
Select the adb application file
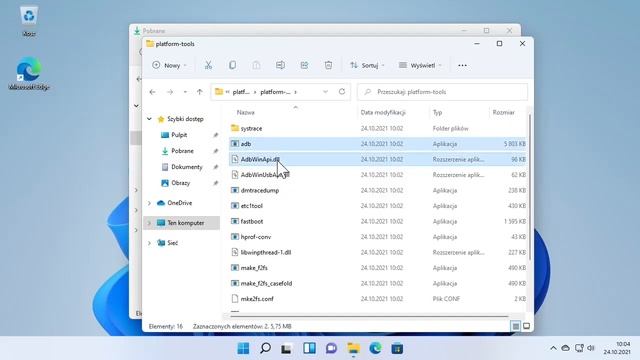378,144
